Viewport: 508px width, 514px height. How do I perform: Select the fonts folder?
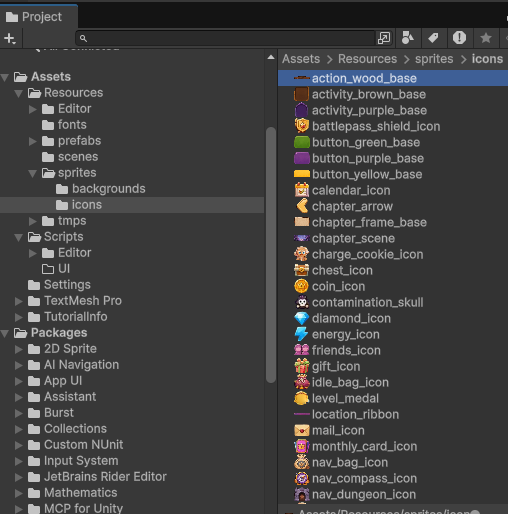pos(64,125)
